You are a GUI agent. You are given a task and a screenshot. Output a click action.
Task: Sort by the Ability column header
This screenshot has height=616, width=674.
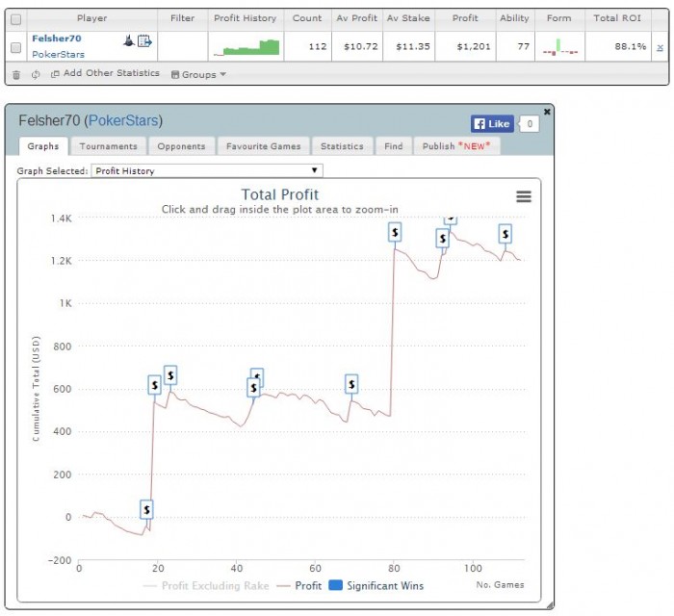[x=514, y=18]
